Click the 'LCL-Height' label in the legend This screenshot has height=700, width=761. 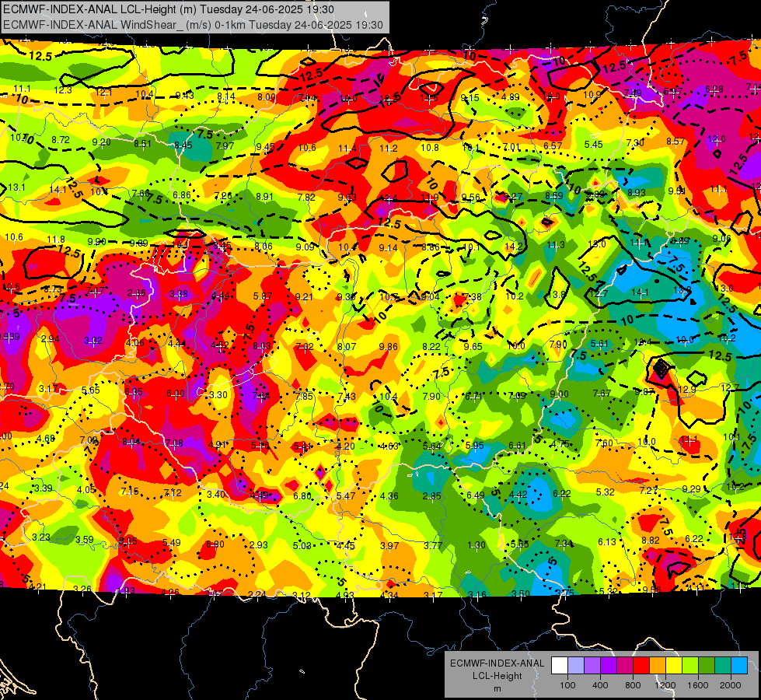coord(497,676)
